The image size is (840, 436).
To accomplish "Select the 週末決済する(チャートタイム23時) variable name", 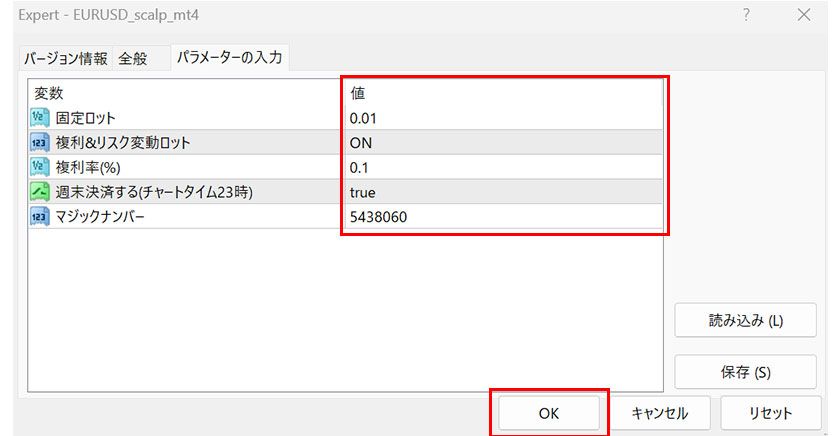I will [x=154, y=192].
